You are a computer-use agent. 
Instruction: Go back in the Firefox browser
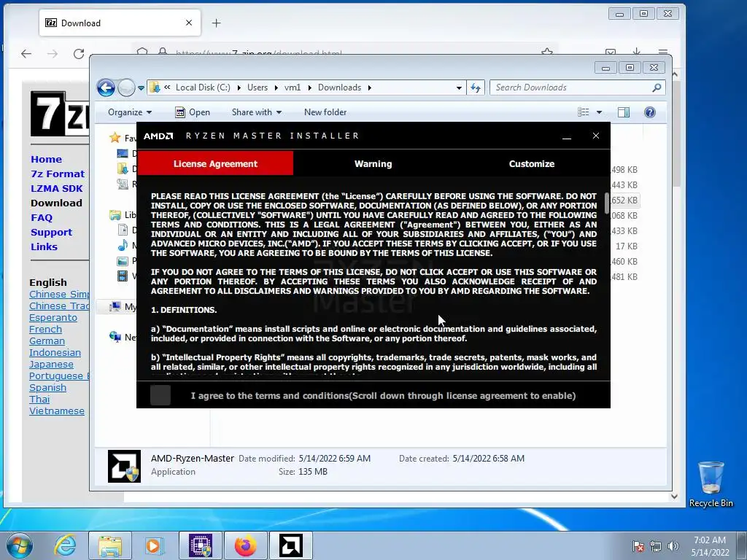pyautogui.click(x=26, y=54)
